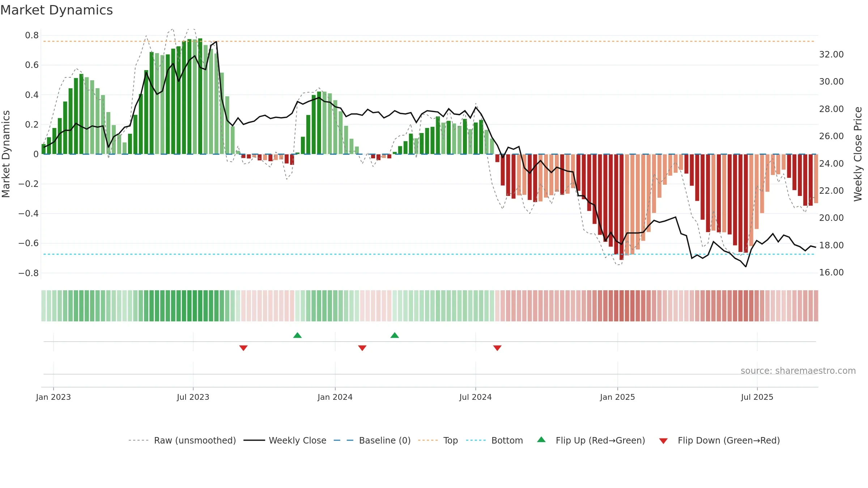Click the 28.00 price axis tick
The height and width of the screenshot is (488, 868).
831,109
